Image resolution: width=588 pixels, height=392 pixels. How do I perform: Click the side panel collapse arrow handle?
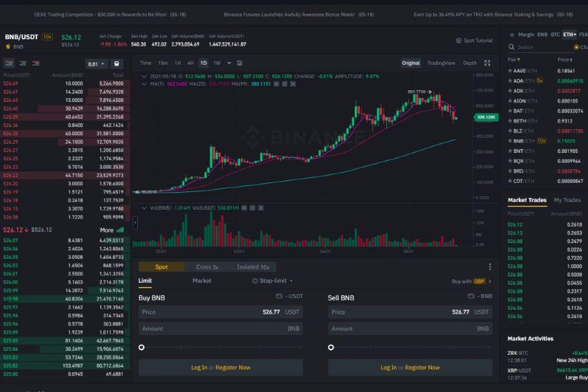[x=135, y=223]
